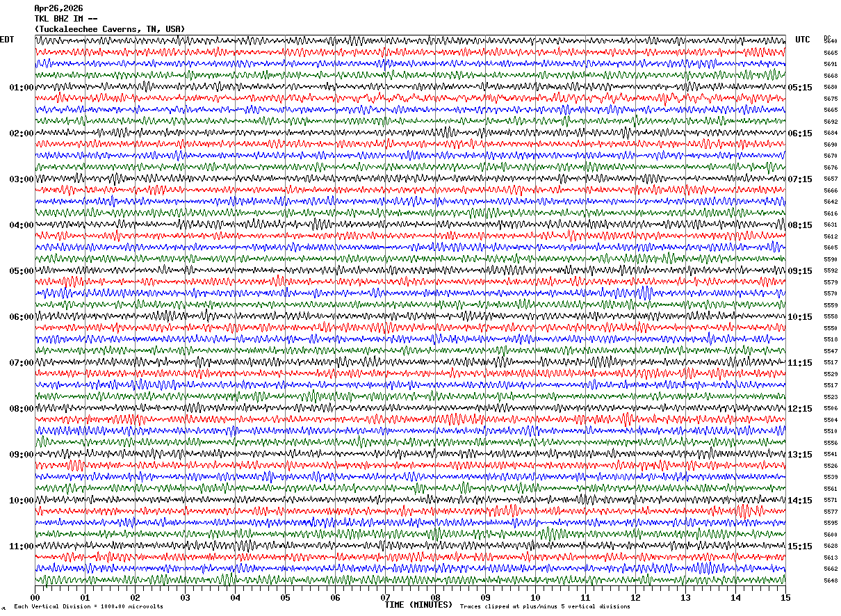This screenshot has height=616, width=841.
Task: Click minute tick label 12 on the axis
Action: 635,598
